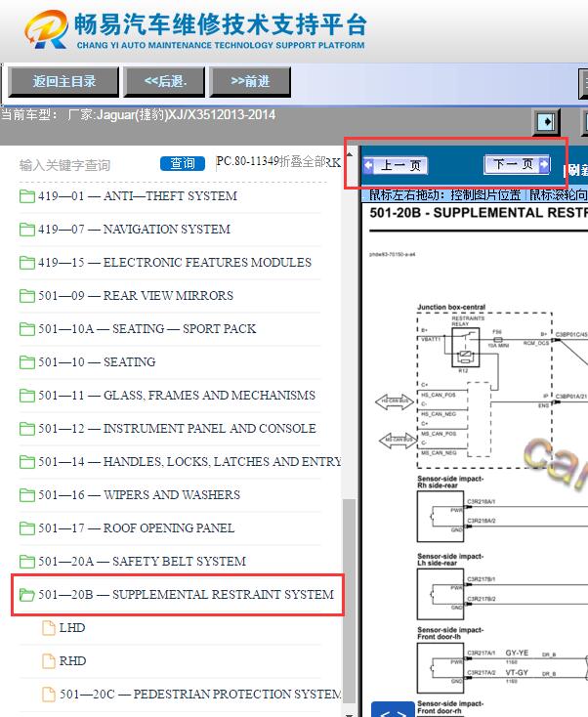
Task: Open the 501—10A SEATING SPORT PACK folder icon
Action: point(27,329)
